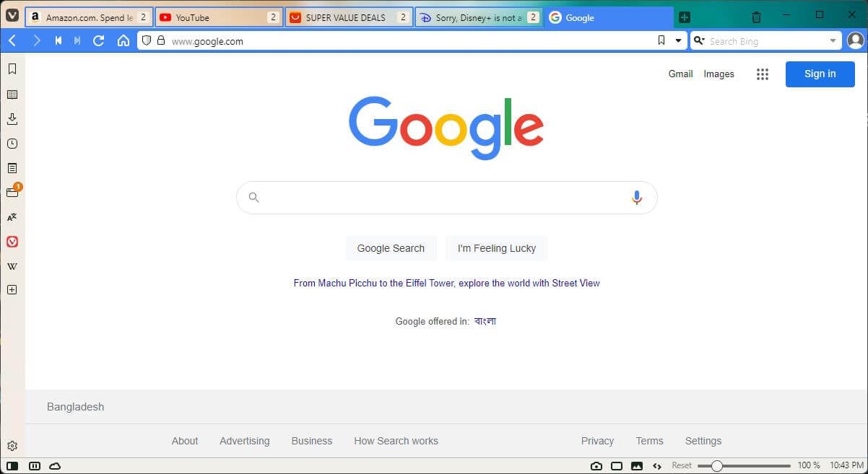868x474 pixels.
Task: Open the shield content blocker icon
Action: [x=147, y=40]
